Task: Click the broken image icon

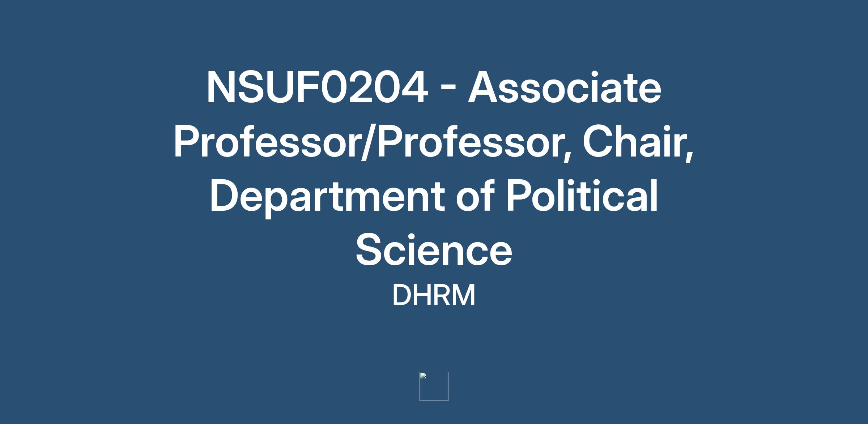Action: [423, 376]
